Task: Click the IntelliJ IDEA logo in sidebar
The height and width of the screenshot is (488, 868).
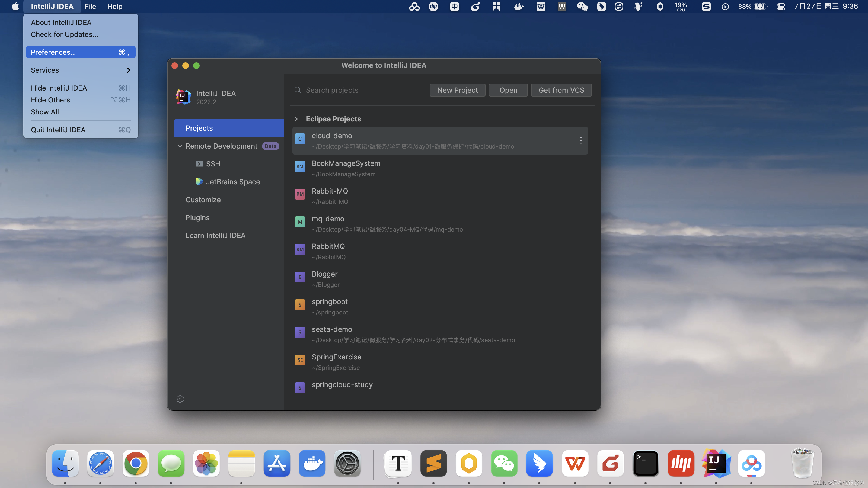Action: coord(183,97)
